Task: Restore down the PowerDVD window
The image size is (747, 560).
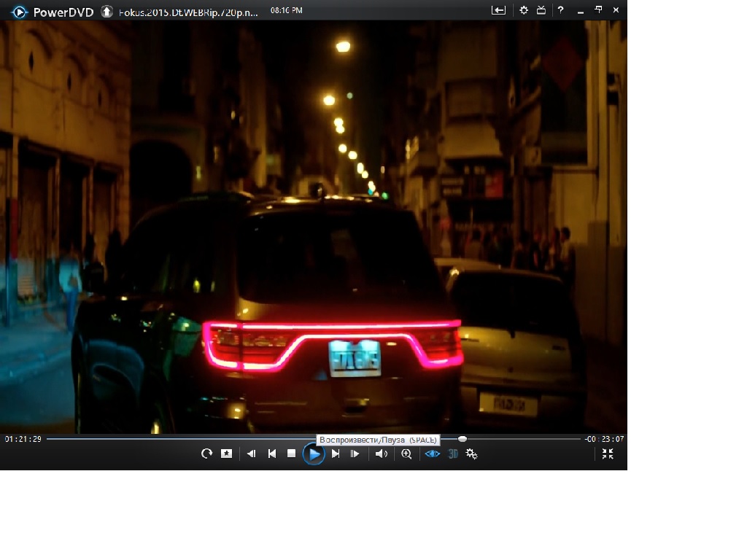Action: click(598, 9)
